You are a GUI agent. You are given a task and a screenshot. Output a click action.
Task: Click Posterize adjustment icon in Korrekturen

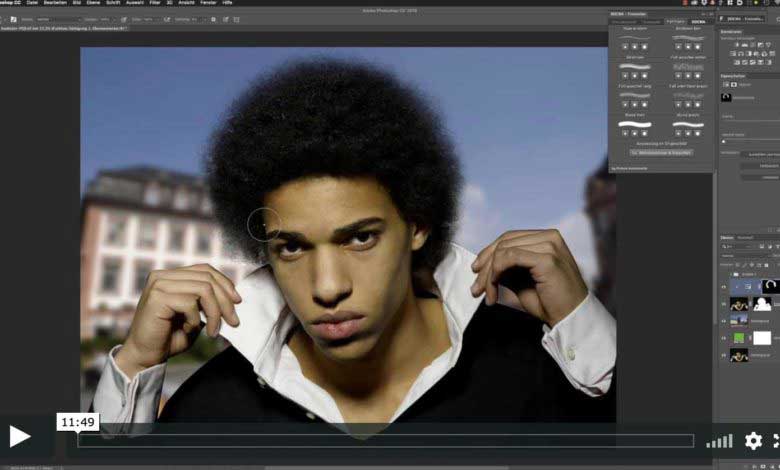[x=745, y=62]
